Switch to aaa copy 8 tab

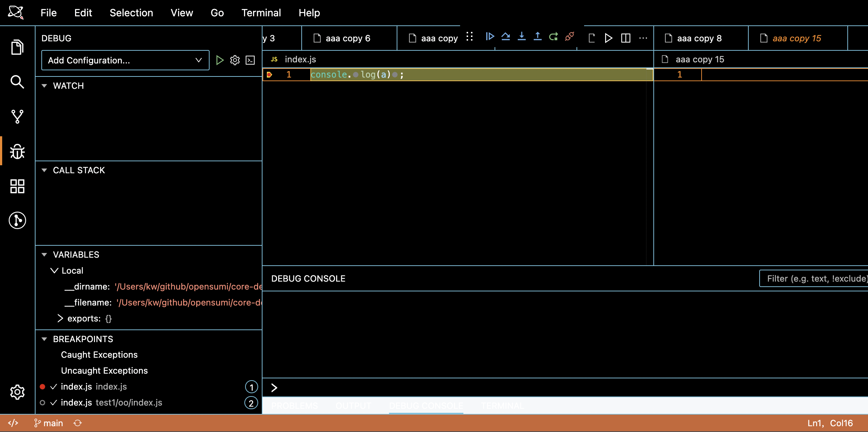699,38
